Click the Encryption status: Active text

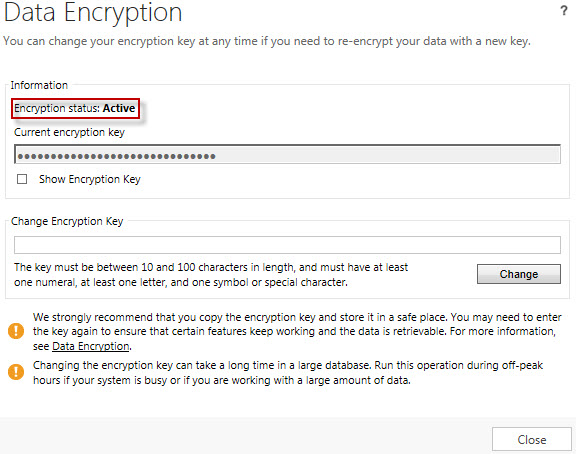[75, 108]
